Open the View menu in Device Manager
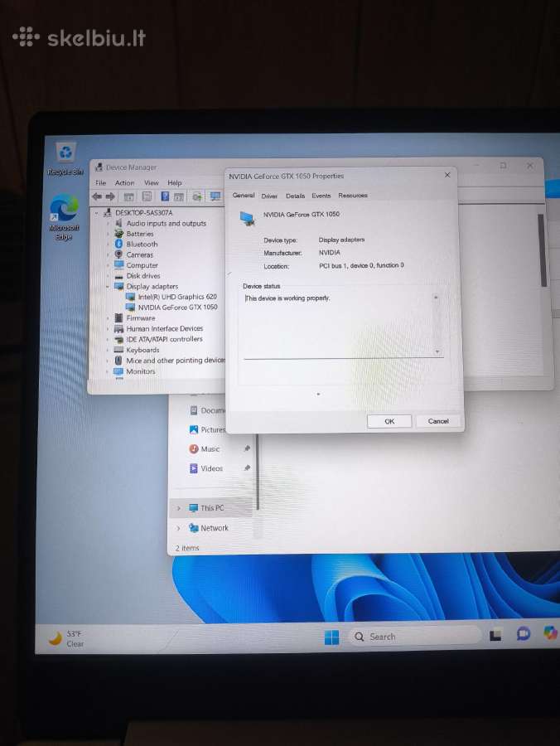560x746 pixels. (x=151, y=182)
